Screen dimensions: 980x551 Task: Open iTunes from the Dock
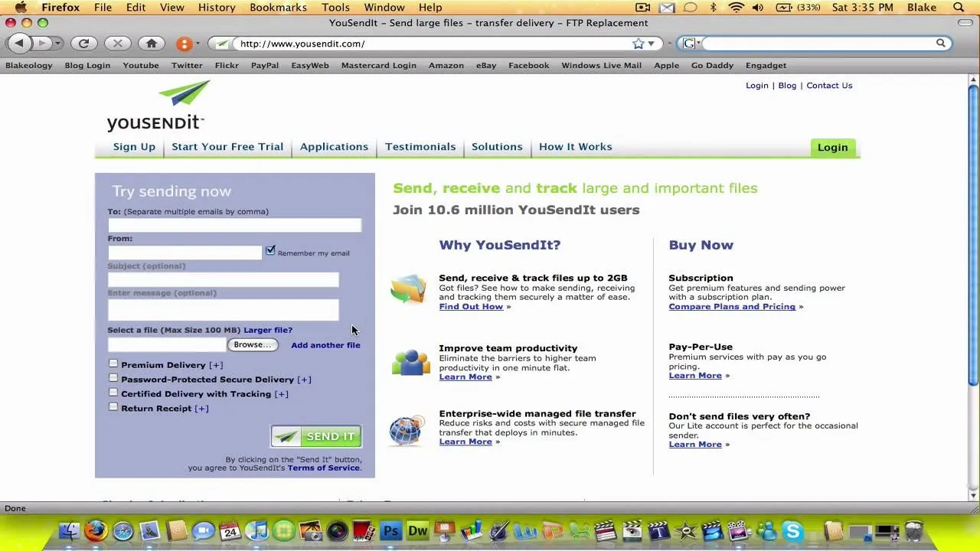point(256,530)
